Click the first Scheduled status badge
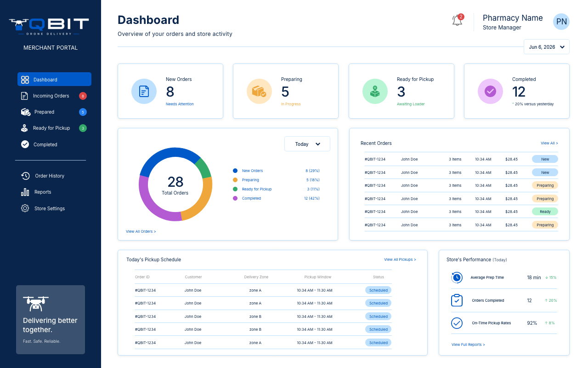The height and width of the screenshot is (368, 588). (379, 290)
